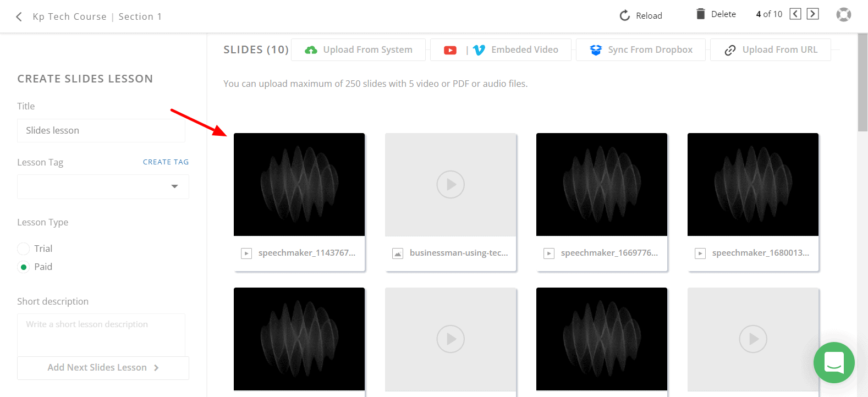This screenshot has height=397, width=868.
Task: Go to the previous slide lesson arrow
Action: pos(795,14)
